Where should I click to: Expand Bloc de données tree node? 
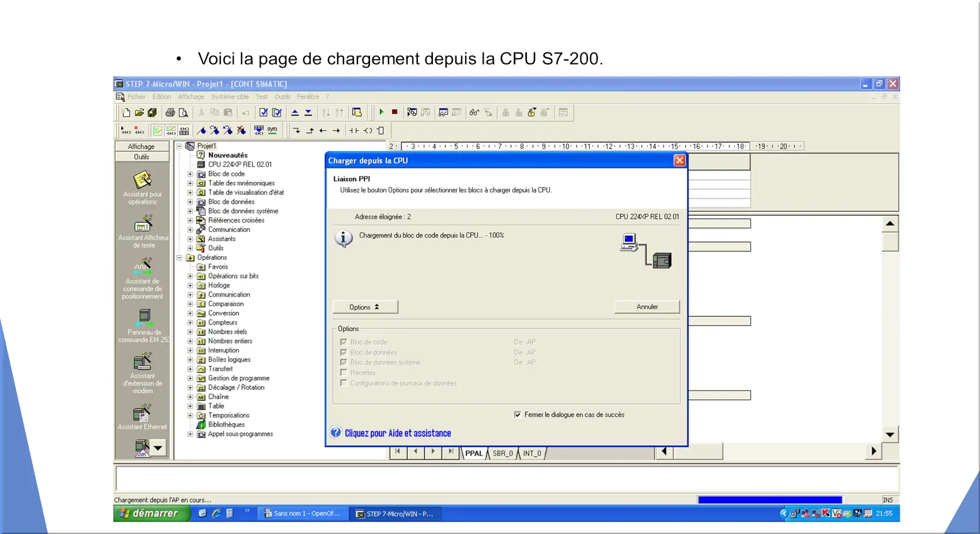point(190,202)
